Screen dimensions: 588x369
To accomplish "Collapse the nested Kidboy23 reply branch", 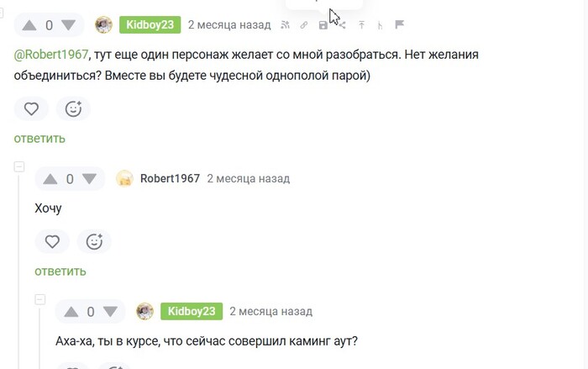I will (x=40, y=300).
